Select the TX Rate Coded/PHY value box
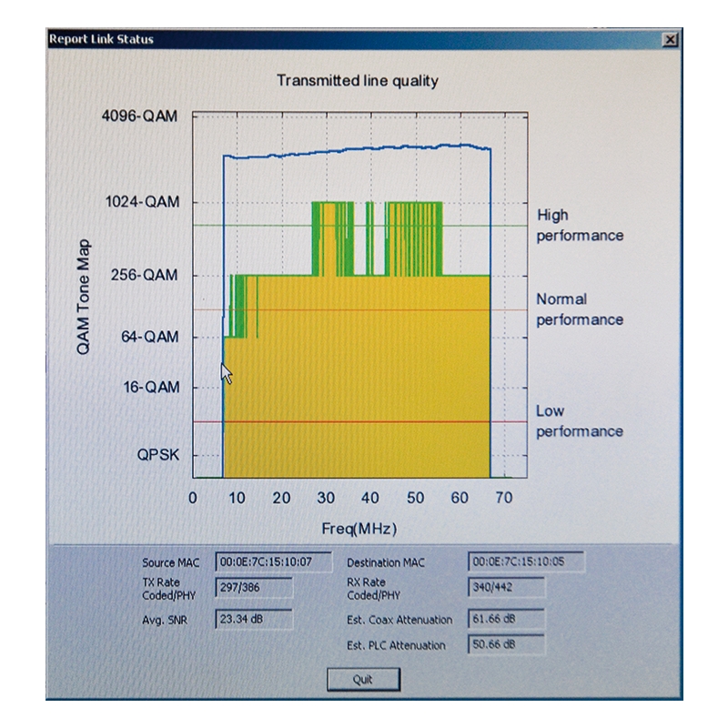This screenshot has width=728, height=728. (x=254, y=588)
